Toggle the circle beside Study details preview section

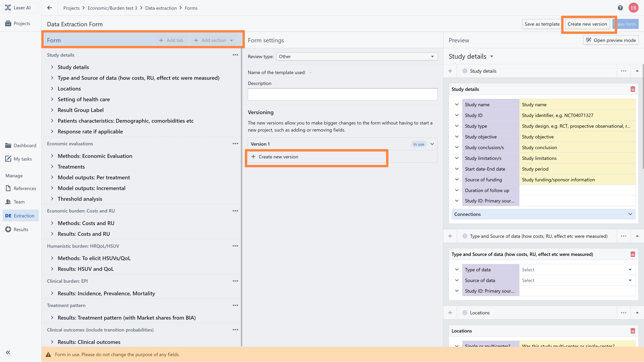pyautogui.click(x=465, y=71)
